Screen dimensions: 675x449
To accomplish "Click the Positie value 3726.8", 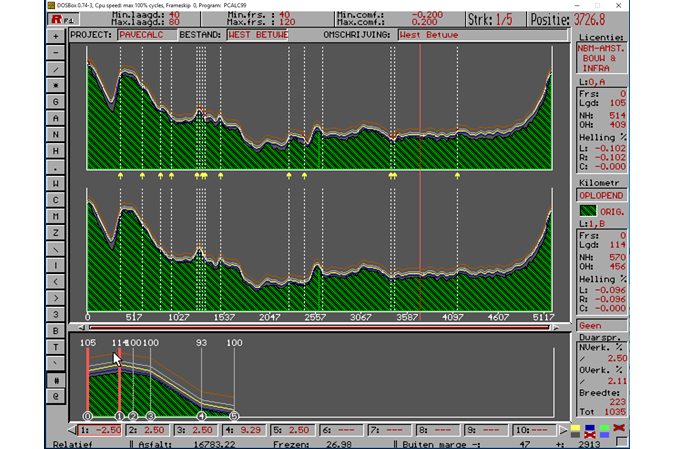I will click(589, 20).
